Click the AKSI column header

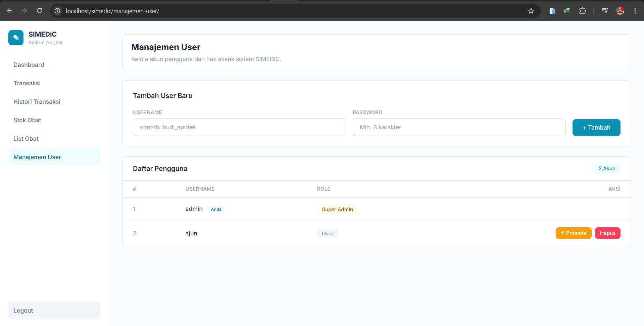(614, 189)
